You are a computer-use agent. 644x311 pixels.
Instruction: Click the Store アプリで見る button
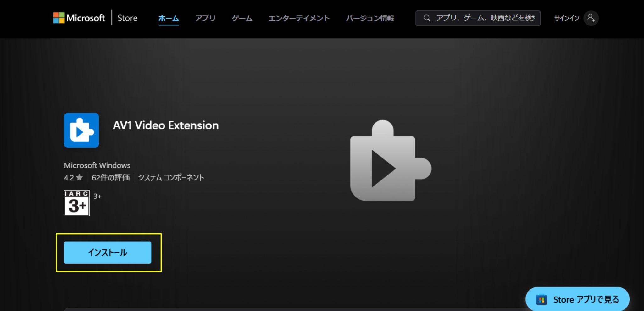[577, 299]
